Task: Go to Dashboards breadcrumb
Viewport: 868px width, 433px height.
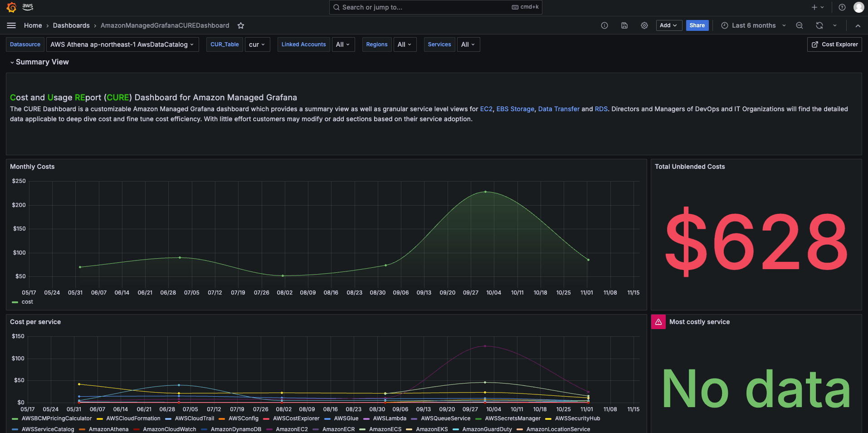Action: coord(71,25)
